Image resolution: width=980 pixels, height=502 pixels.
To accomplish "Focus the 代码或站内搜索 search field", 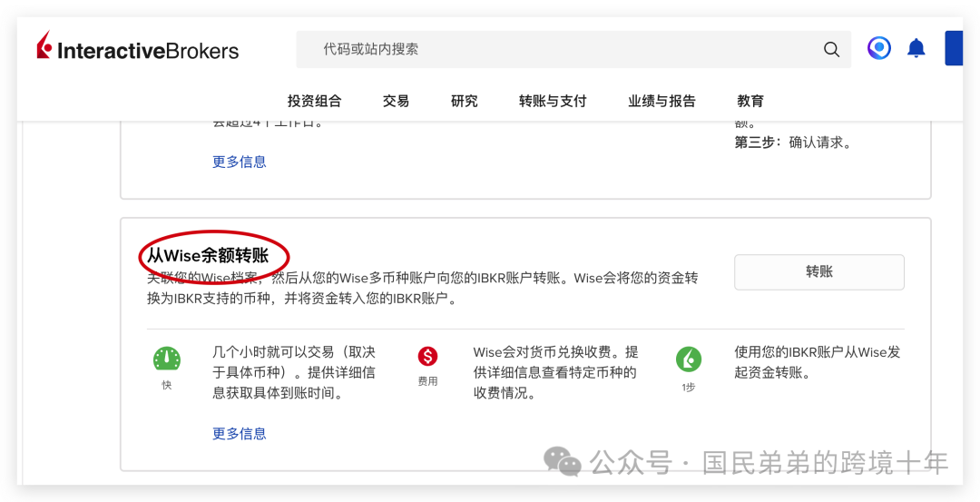I will pos(573,49).
